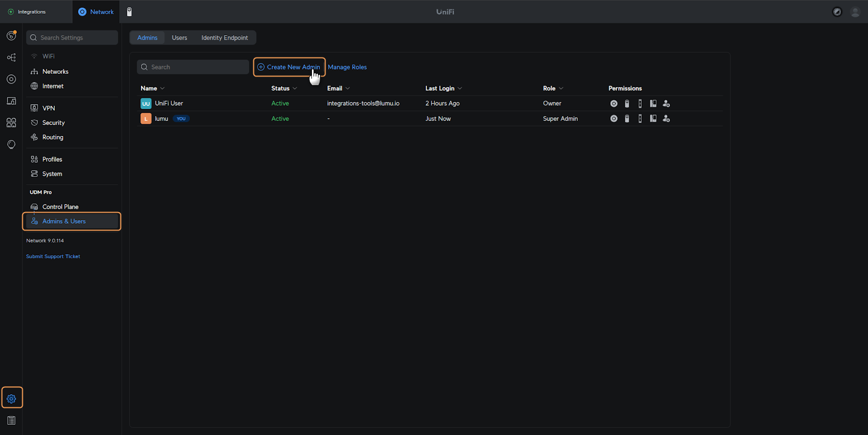
Task: Click the Submit Support Ticket link
Action: pos(53,257)
